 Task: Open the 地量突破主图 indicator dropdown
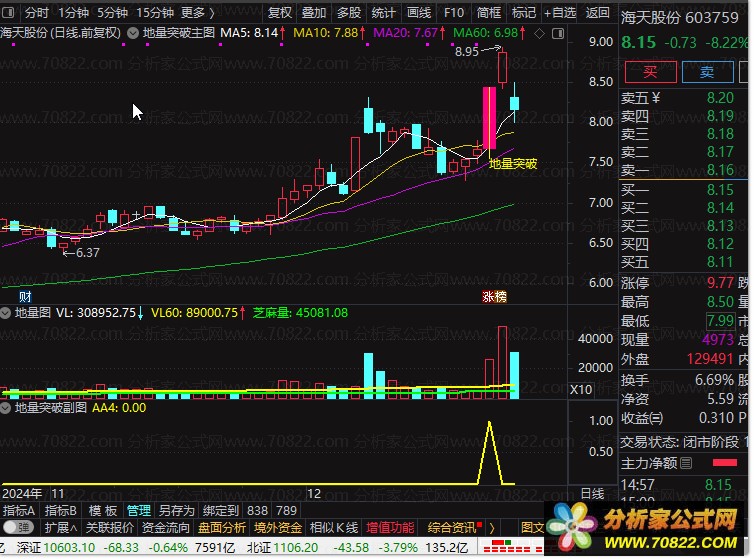(x=133, y=33)
